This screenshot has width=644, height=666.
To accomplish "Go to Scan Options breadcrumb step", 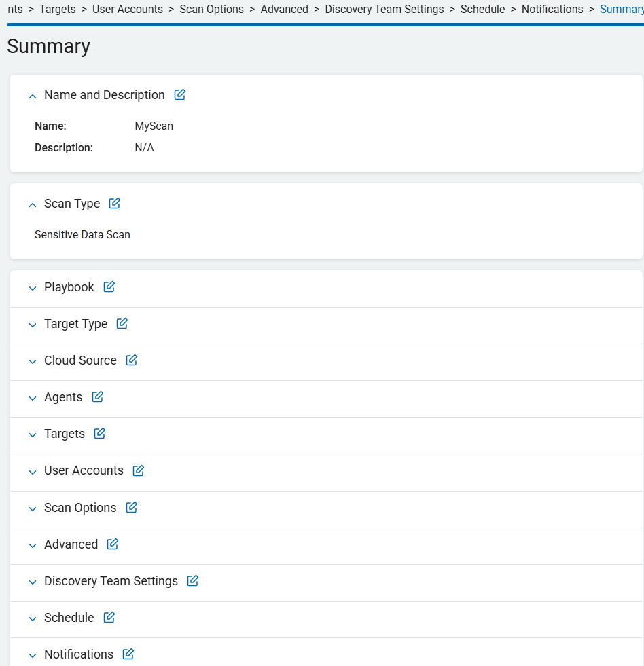I will [211, 10].
